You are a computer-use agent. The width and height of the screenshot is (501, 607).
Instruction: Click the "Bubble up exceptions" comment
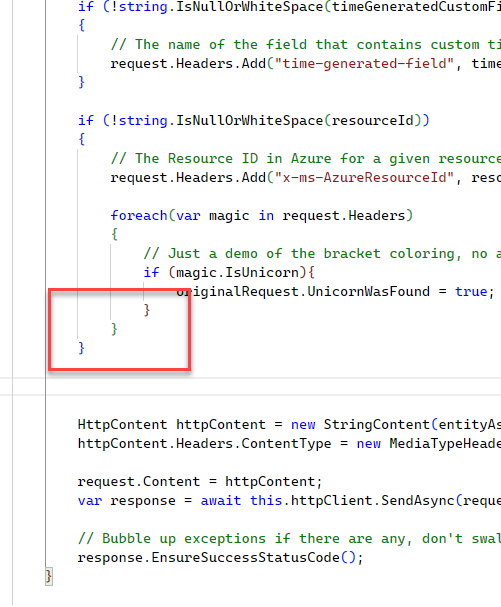point(289,538)
